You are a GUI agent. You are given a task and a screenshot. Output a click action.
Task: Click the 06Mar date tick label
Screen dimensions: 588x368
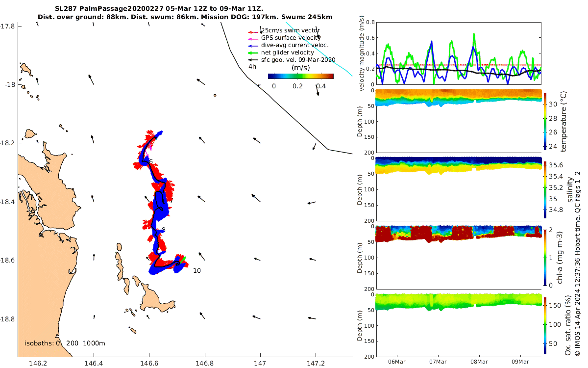coord(396,362)
